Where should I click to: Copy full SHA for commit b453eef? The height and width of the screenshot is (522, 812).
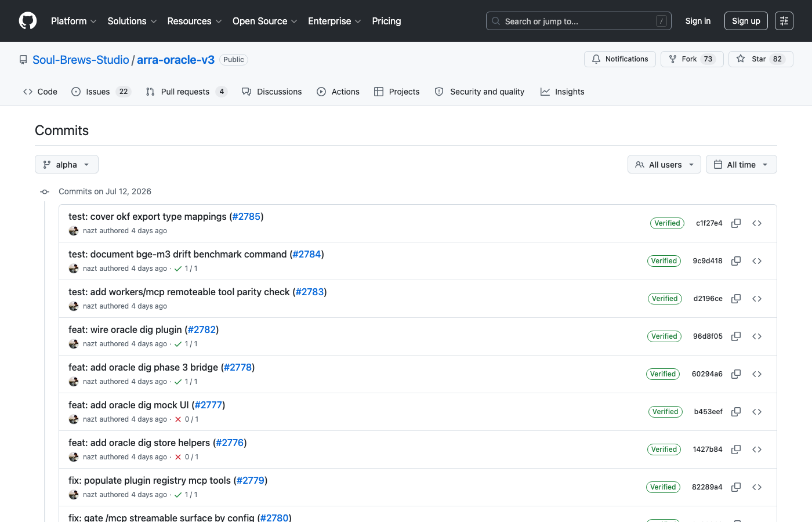(x=736, y=412)
